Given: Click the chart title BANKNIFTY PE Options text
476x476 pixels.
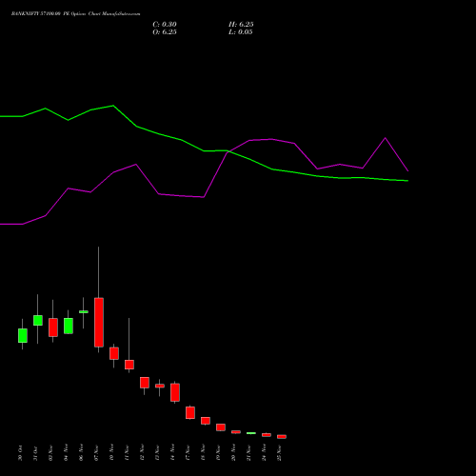Looking at the screenshot, I should click(x=75, y=14).
